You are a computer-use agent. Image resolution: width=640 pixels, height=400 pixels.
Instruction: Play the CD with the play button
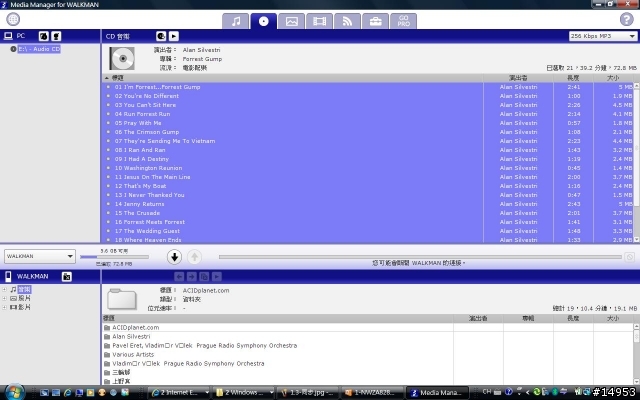(173, 36)
